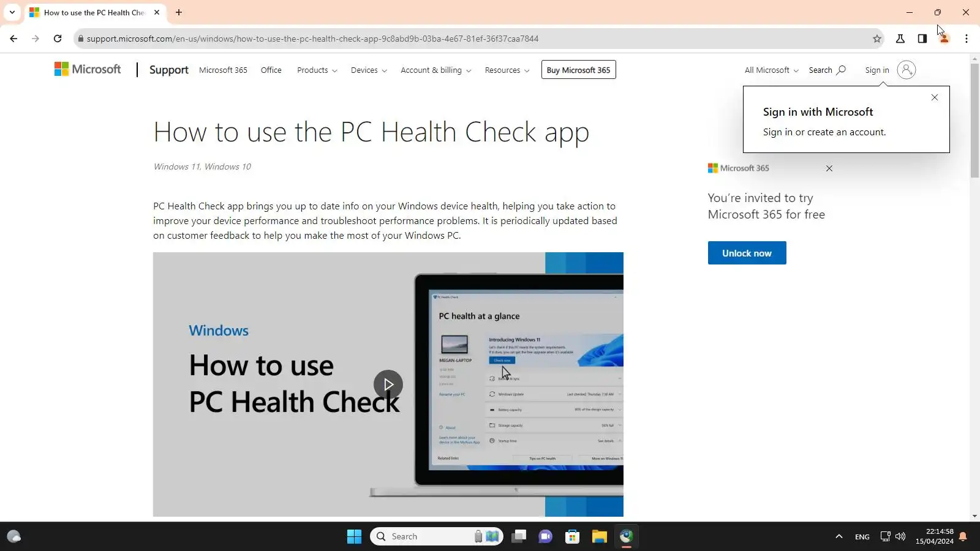This screenshot has height=551, width=980.
Task: Open the Support home link
Action: coord(169,70)
